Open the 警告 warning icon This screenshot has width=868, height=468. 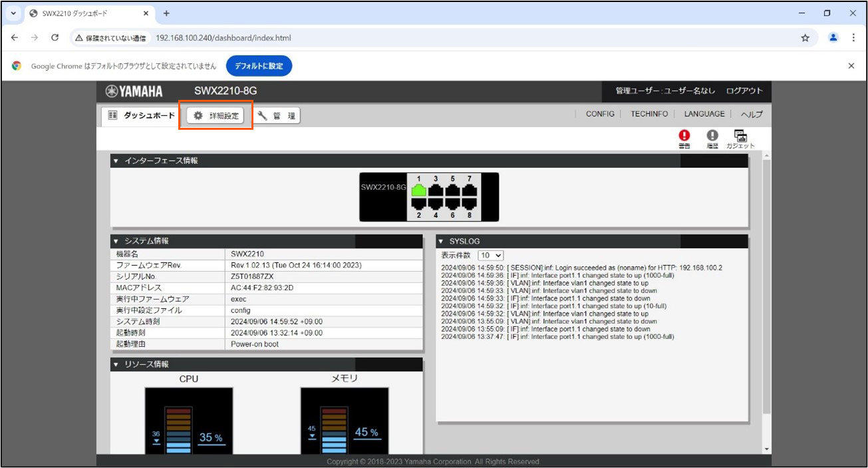(684, 138)
